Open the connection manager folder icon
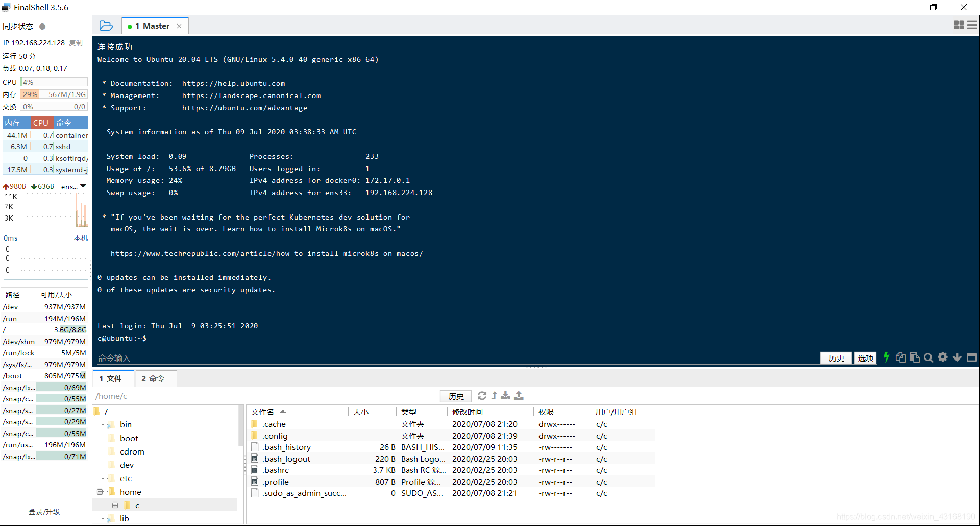The height and width of the screenshot is (526, 980). coord(106,26)
